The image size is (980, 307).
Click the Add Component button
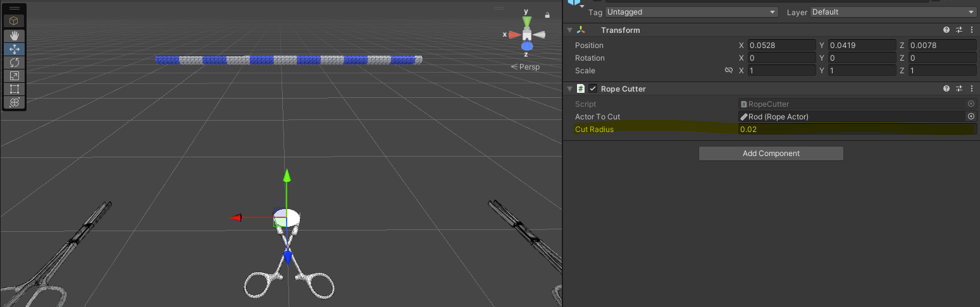pyautogui.click(x=771, y=153)
